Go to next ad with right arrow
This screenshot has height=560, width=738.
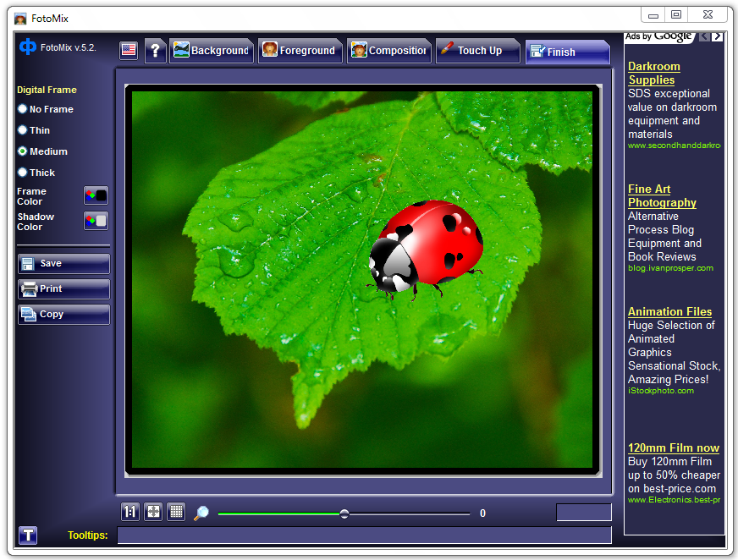pos(717,36)
